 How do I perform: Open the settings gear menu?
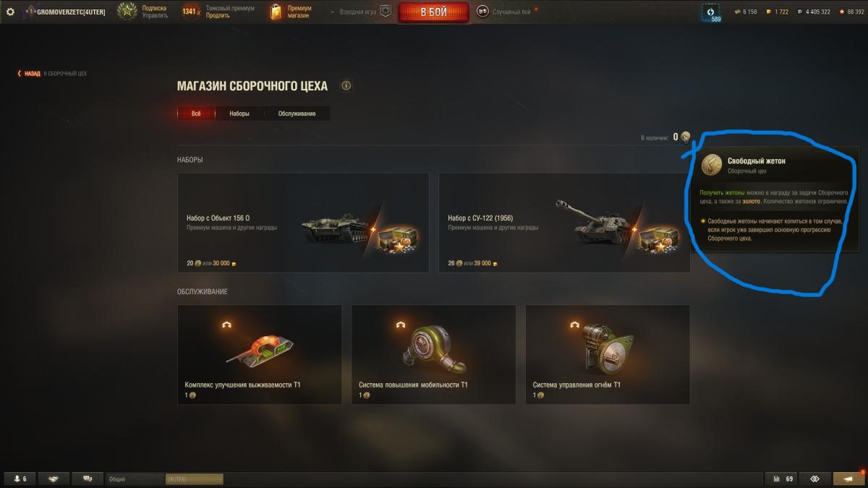coord(10,12)
